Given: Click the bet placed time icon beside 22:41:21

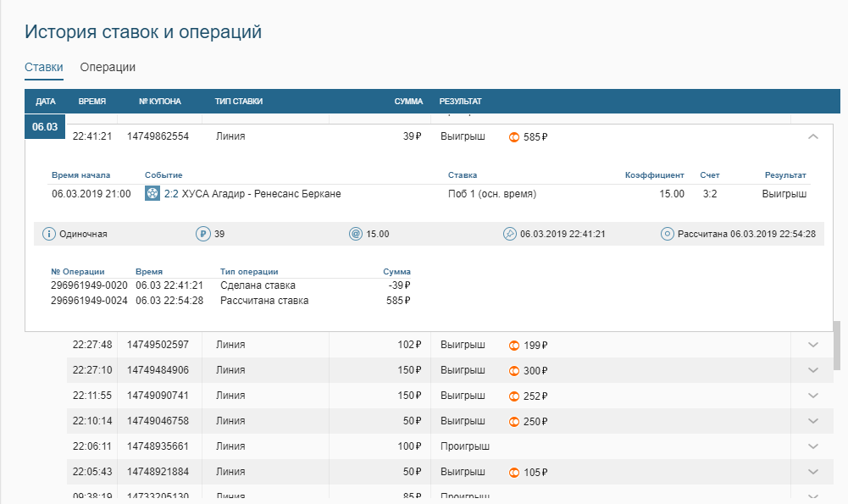Looking at the screenshot, I should click(x=509, y=234).
